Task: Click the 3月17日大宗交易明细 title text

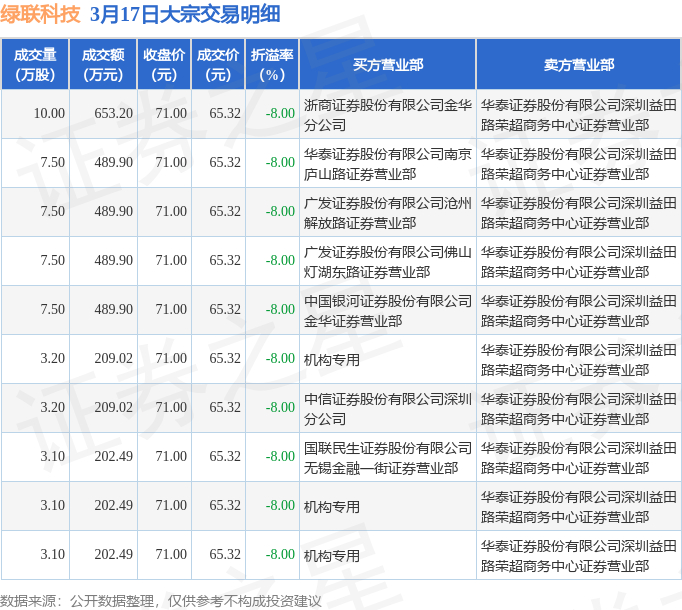Action: tap(185, 14)
